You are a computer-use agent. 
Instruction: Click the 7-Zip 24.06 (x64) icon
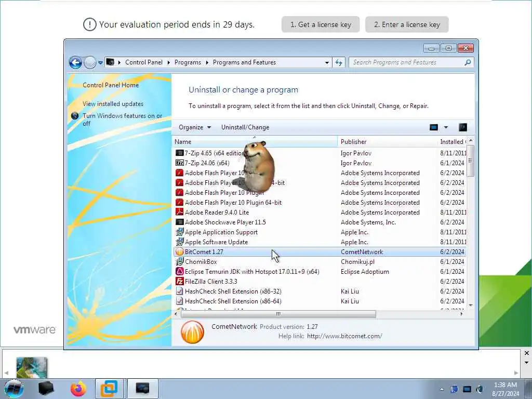pos(179,163)
